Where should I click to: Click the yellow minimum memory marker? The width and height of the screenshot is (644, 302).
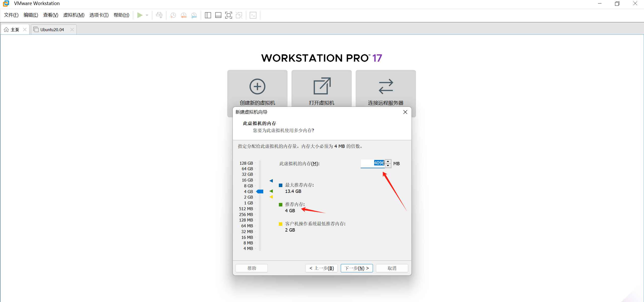tap(271, 197)
